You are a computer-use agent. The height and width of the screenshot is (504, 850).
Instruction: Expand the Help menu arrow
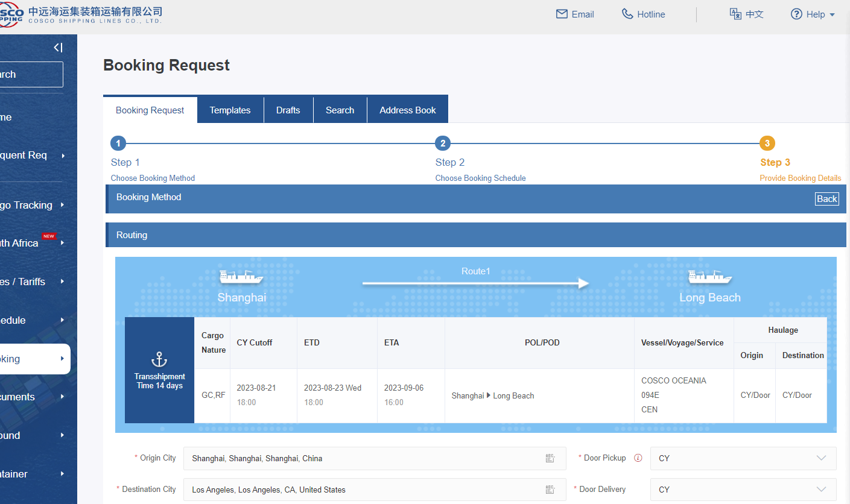pyautogui.click(x=833, y=15)
